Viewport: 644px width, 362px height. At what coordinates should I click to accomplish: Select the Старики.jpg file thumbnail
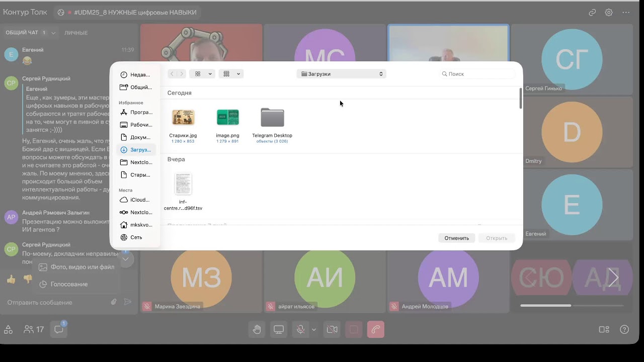[x=183, y=118]
